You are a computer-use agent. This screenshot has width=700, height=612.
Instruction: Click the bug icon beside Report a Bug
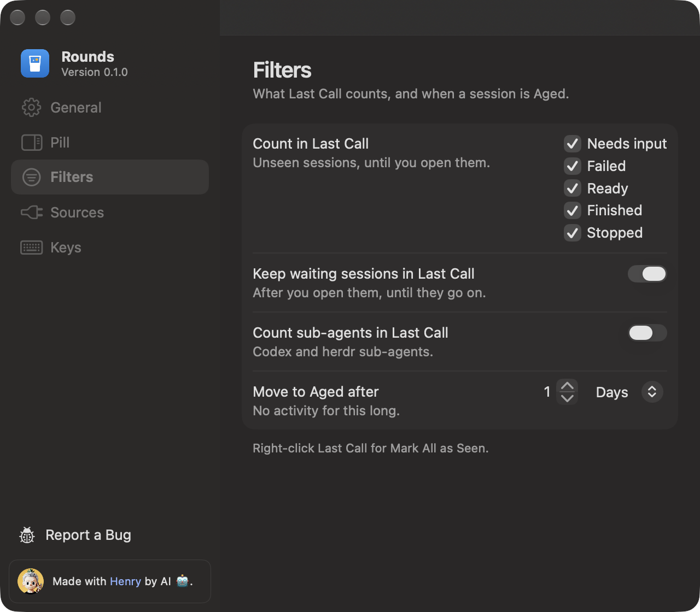pos(27,535)
